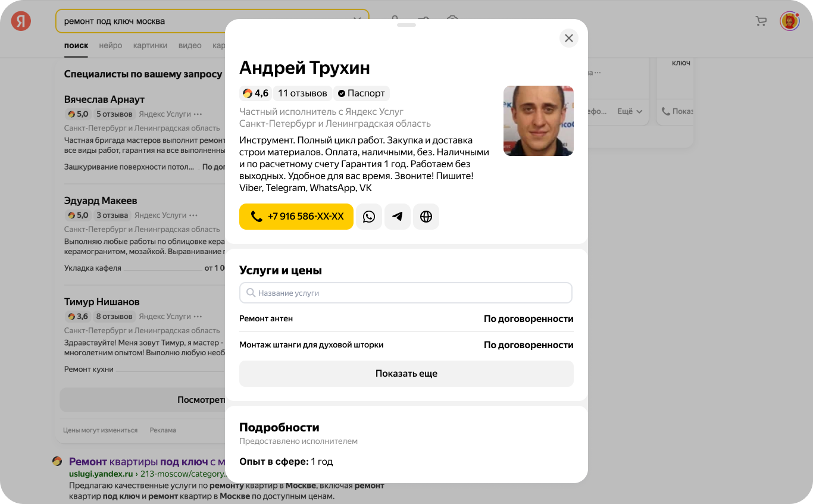The image size is (813, 504).
Task: Close the specialist profile modal
Action: pos(569,38)
